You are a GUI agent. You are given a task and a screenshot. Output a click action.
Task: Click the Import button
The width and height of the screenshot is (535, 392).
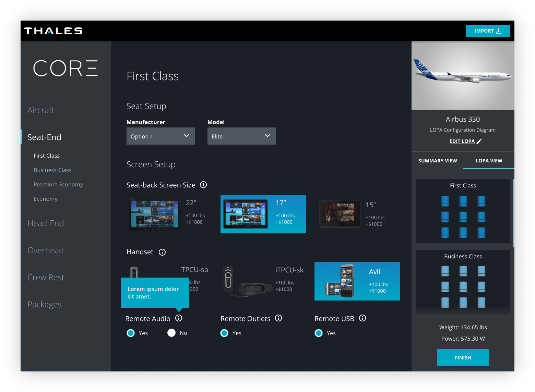click(488, 31)
